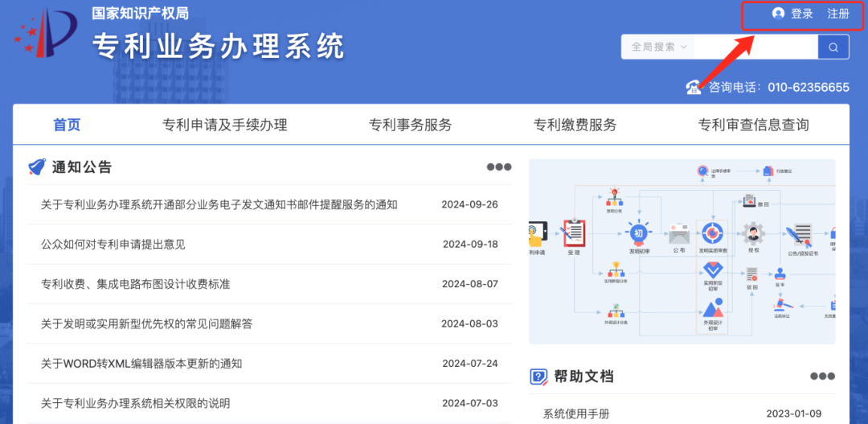The image size is (868, 424).
Task: Open more notices via 通知公告 three-dots icon
Action: click(498, 167)
